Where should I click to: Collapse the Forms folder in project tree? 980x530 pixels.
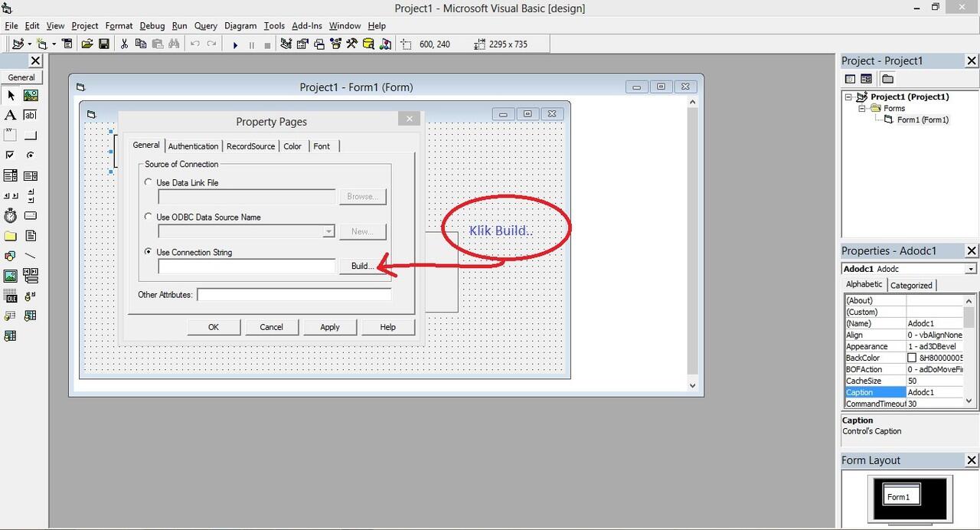(862, 109)
